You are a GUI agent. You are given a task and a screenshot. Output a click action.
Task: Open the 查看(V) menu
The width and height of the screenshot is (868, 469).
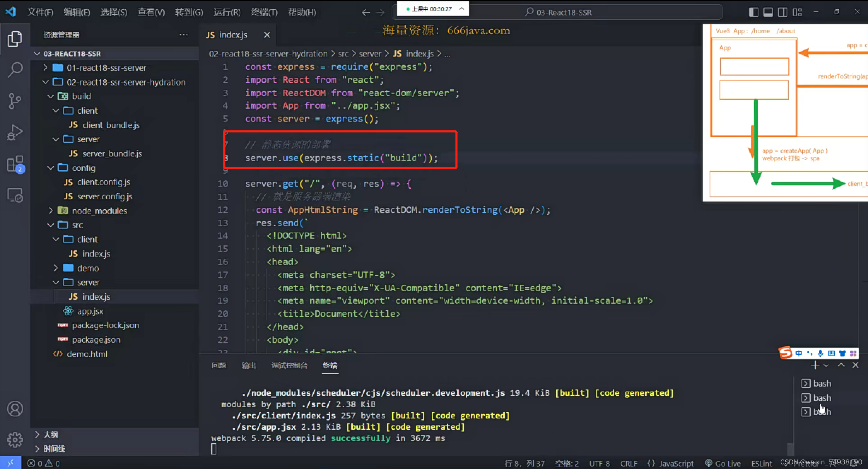(x=151, y=12)
